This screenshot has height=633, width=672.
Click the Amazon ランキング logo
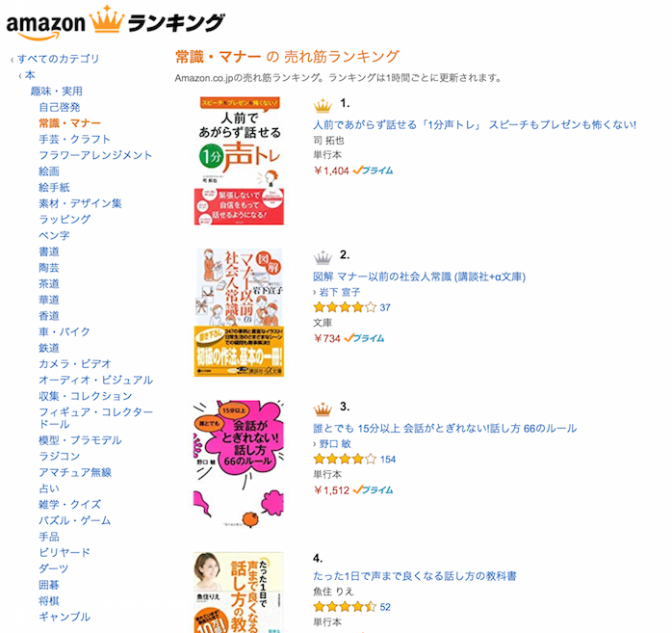[116, 23]
